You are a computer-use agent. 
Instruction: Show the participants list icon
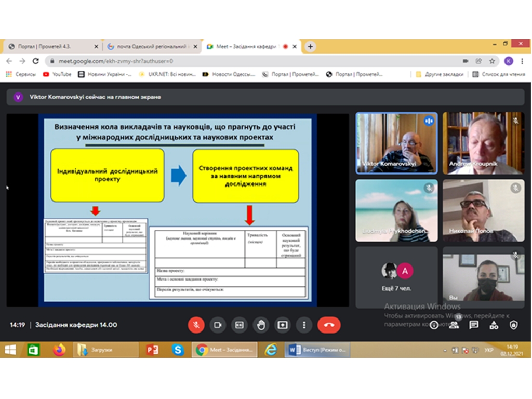[x=454, y=325]
